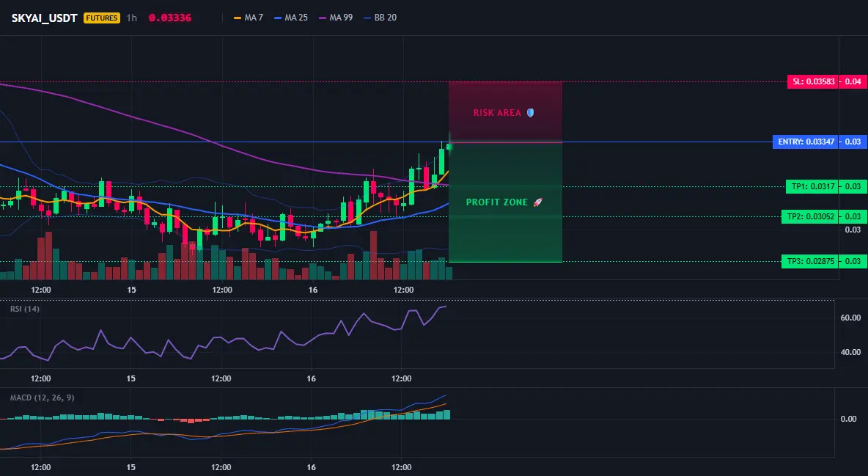Image resolution: width=868 pixels, height=476 pixels.
Task: Select the 1h timeframe label
Action: click(x=132, y=18)
